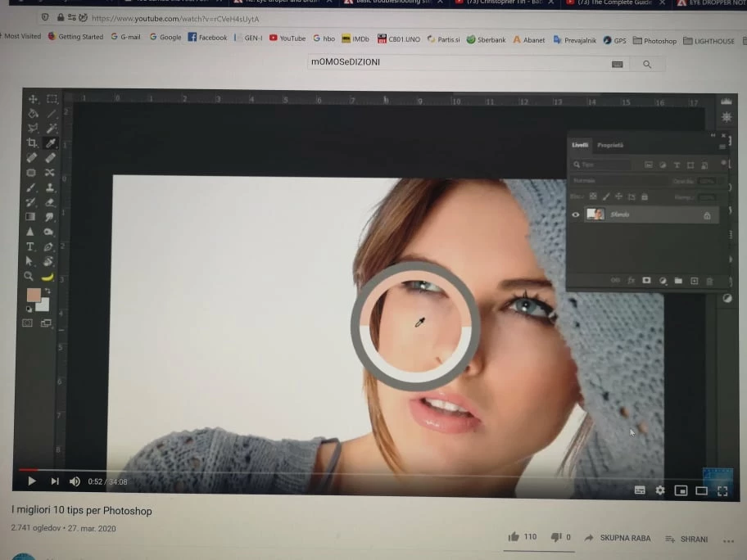Select the Pen tool
Viewport: 747px width, 560px height.
[48, 246]
